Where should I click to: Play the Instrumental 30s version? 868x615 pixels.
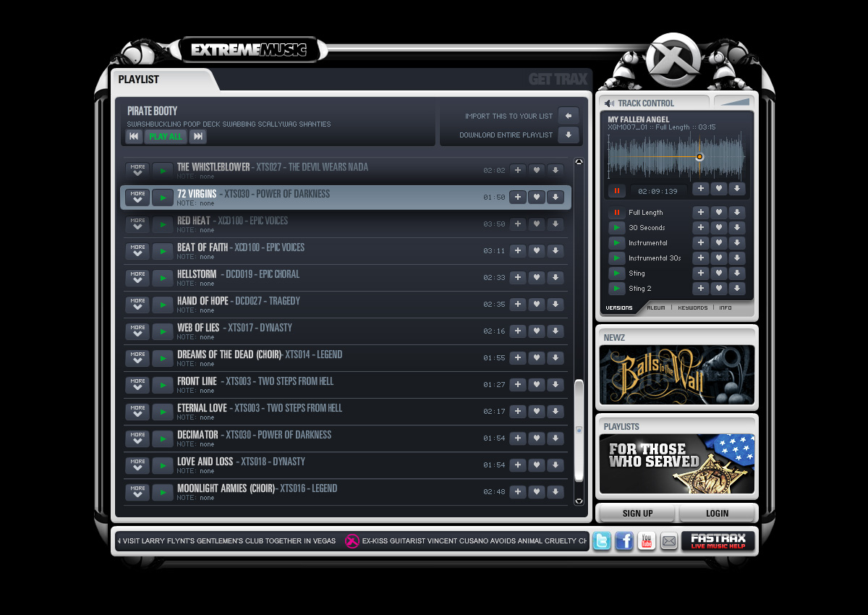pos(617,258)
